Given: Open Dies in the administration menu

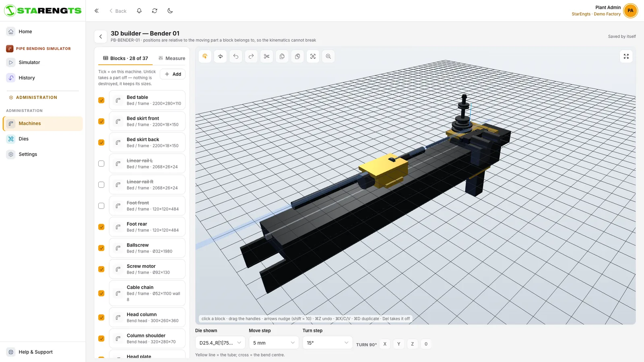Looking at the screenshot, I should [x=43, y=139].
